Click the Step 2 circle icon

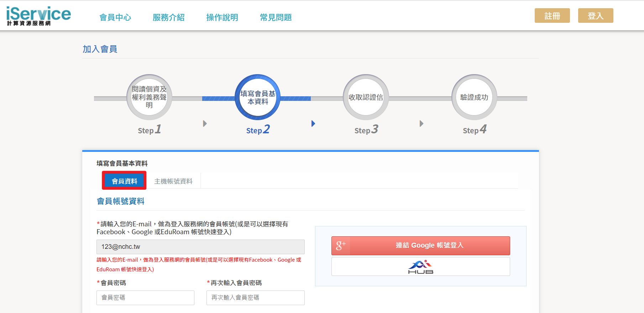pyautogui.click(x=258, y=97)
